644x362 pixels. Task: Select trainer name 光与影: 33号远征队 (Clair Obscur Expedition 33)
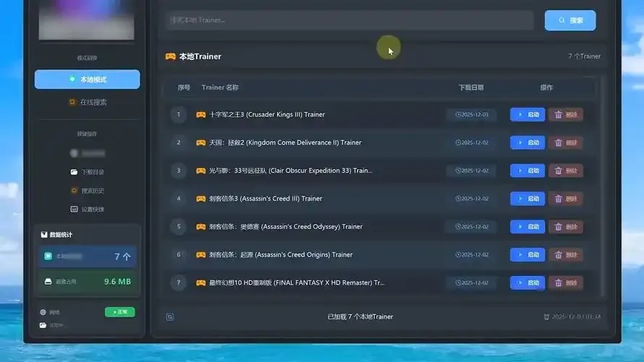tap(291, 171)
